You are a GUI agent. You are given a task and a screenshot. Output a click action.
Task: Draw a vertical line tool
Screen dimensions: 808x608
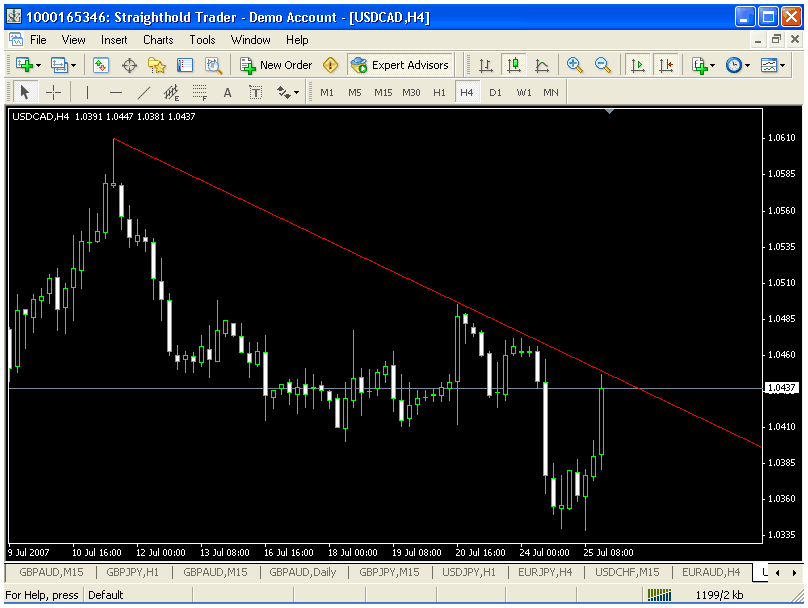(x=87, y=93)
